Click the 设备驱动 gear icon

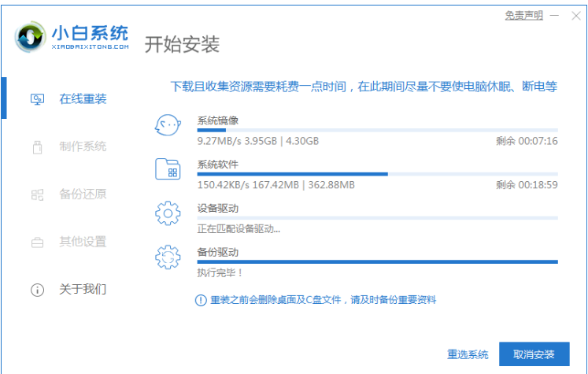[x=168, y=213]
